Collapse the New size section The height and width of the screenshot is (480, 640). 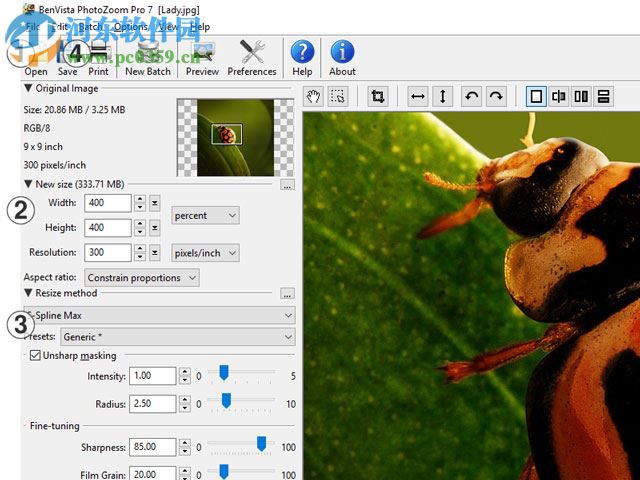point(28,184)
